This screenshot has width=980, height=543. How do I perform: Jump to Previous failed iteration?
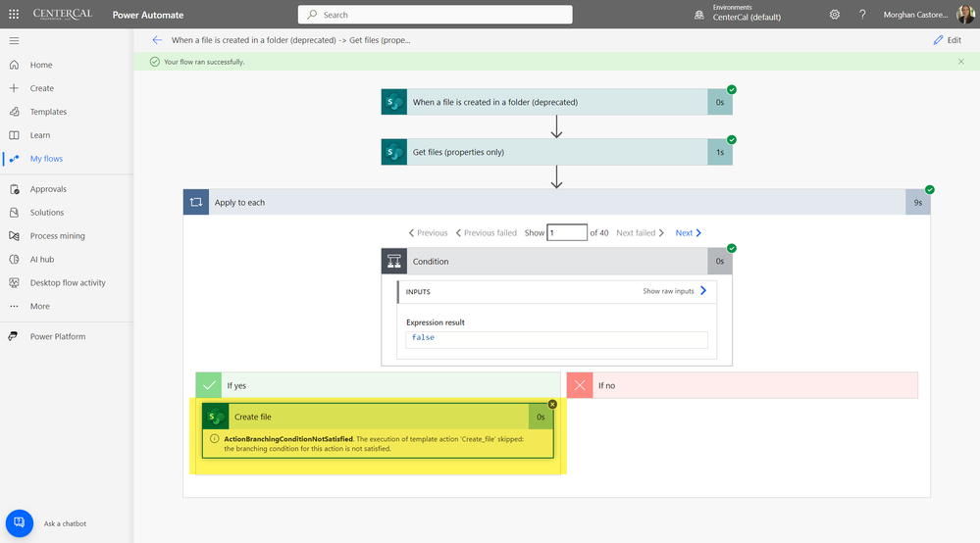click(x=487, y=233)
